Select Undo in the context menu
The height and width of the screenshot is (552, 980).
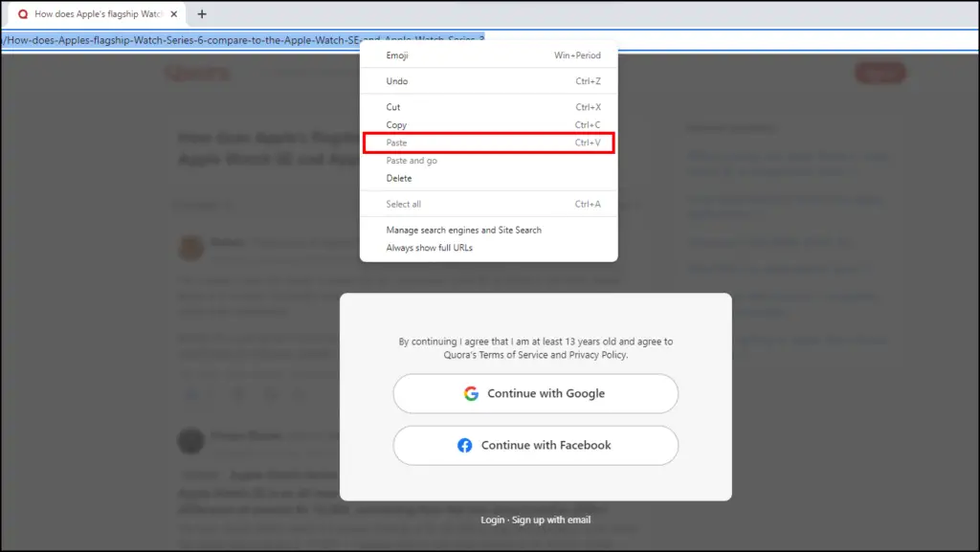tap(489, 81)
